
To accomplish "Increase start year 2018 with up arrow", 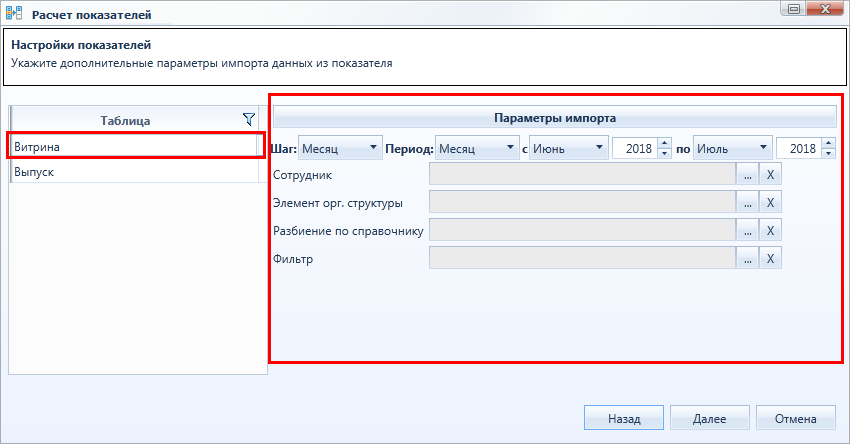I will 665,143.
